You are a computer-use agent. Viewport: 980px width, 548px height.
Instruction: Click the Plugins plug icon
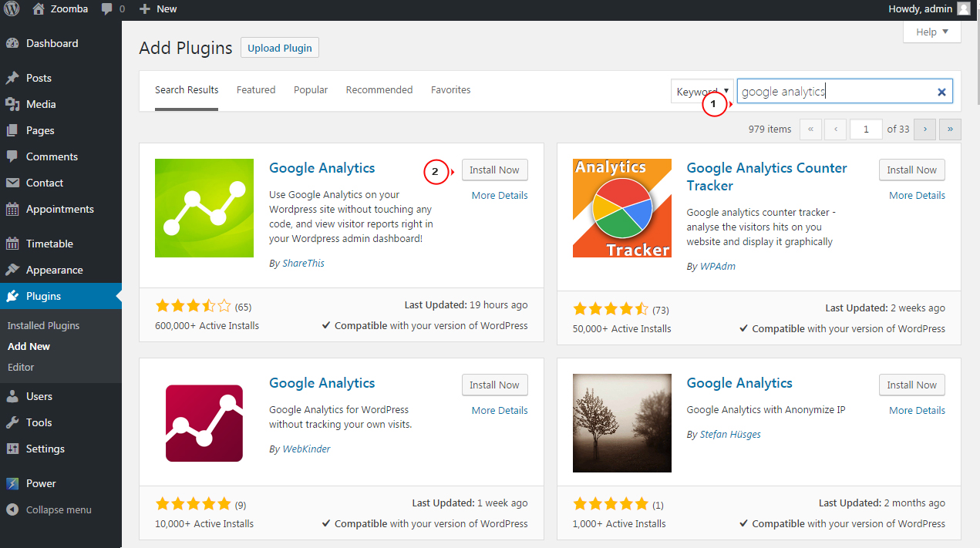coord(12,296)
